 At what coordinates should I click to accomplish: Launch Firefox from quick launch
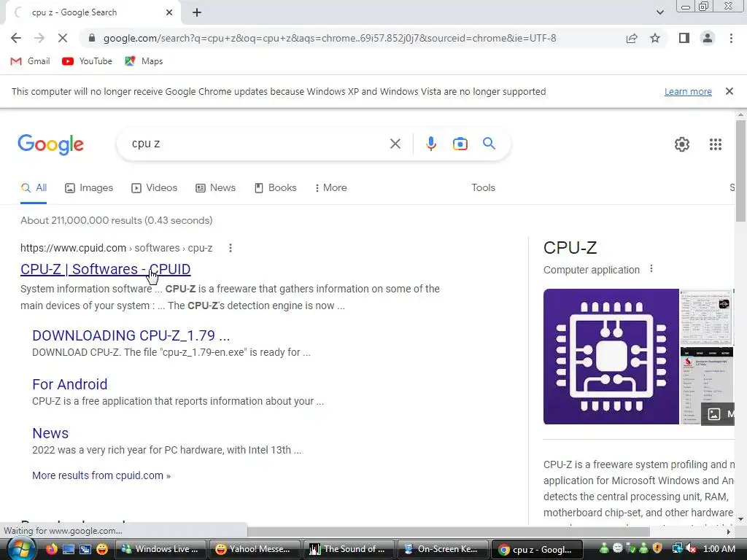tap(52, 549)
